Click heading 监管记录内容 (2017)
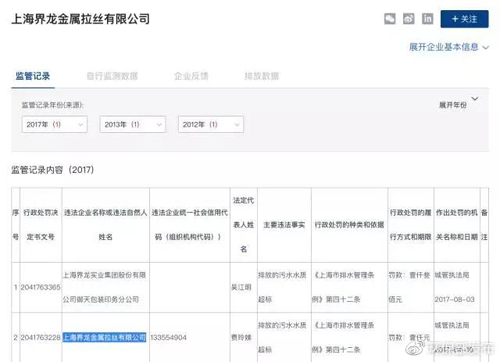 tap(52, 170)
